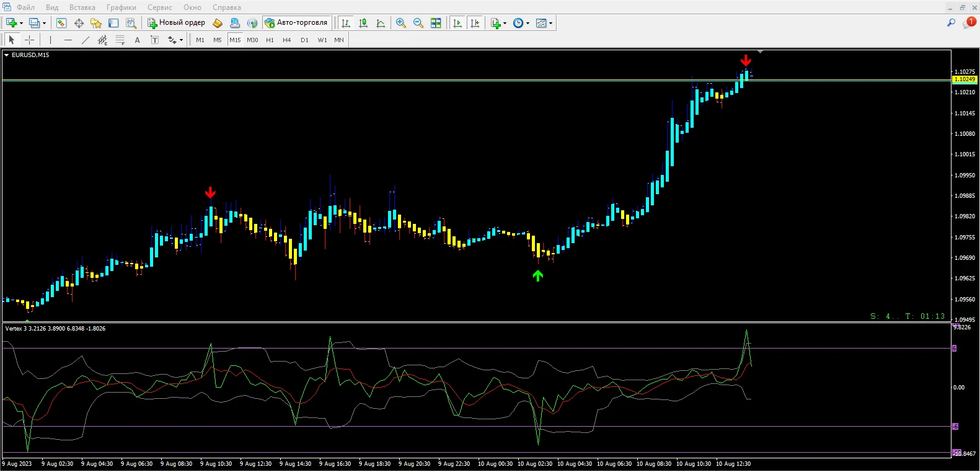Expand the periods clock dropdown arrow

point(528,24)
